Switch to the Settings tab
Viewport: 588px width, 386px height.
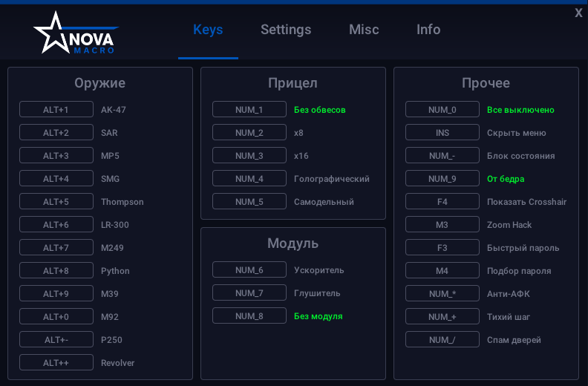(286, 30)
